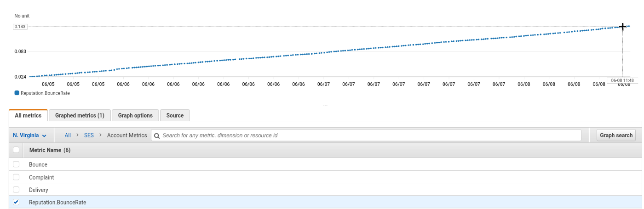Image resolution: width=644 pixels, height=209 pixels.
Task: Click the search magnifier icon
Action: tap(157, 136)
